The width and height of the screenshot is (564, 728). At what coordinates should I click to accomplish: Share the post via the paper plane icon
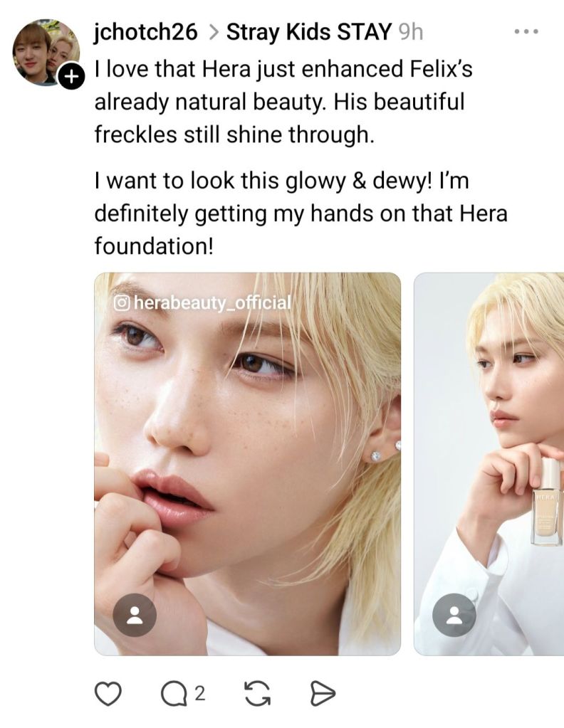pyautogui.click(x=323, y=694)
